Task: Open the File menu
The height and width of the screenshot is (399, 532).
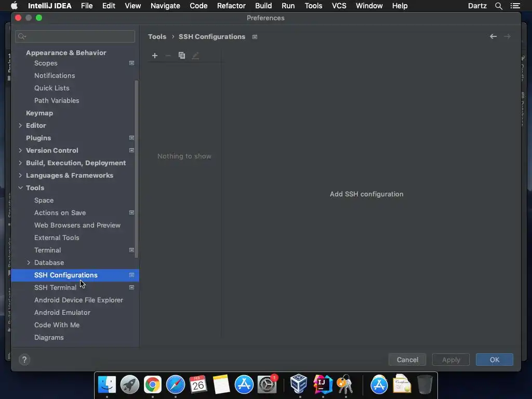Action: [87, 6]
